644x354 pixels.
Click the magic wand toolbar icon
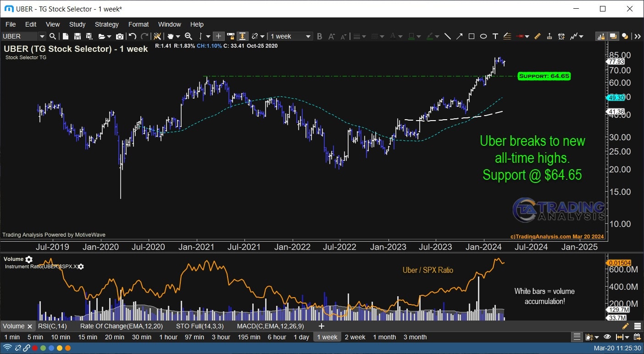click(x=157, y=36)
